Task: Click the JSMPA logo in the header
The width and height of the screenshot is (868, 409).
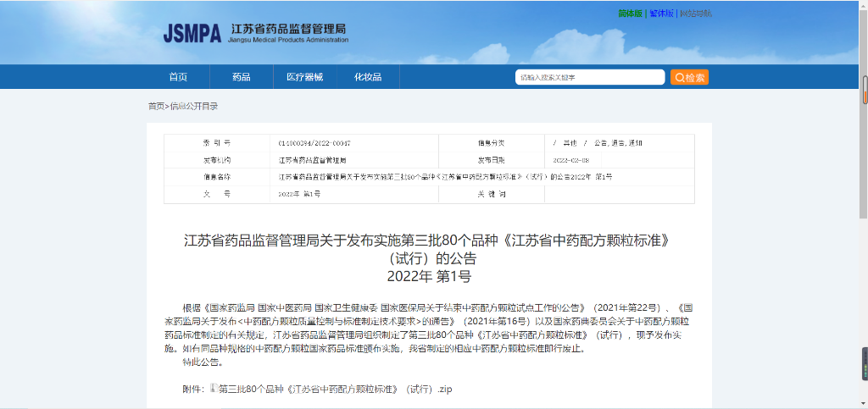Action: point(192,34)
